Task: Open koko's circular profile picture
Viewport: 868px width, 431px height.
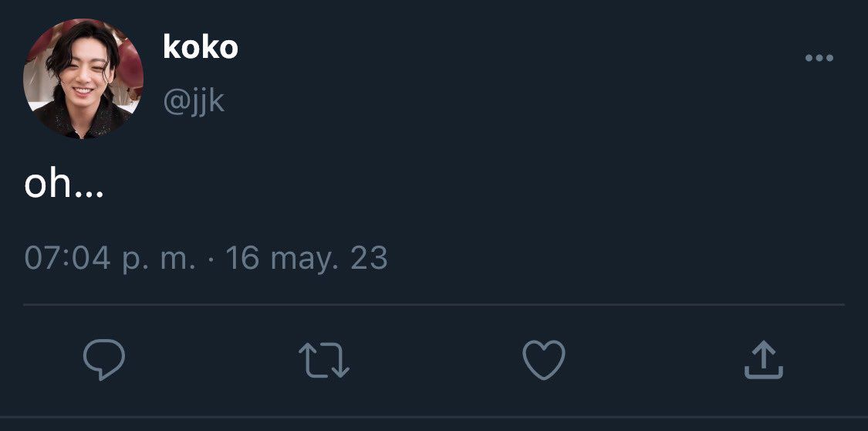Action: tap(83, 79)
